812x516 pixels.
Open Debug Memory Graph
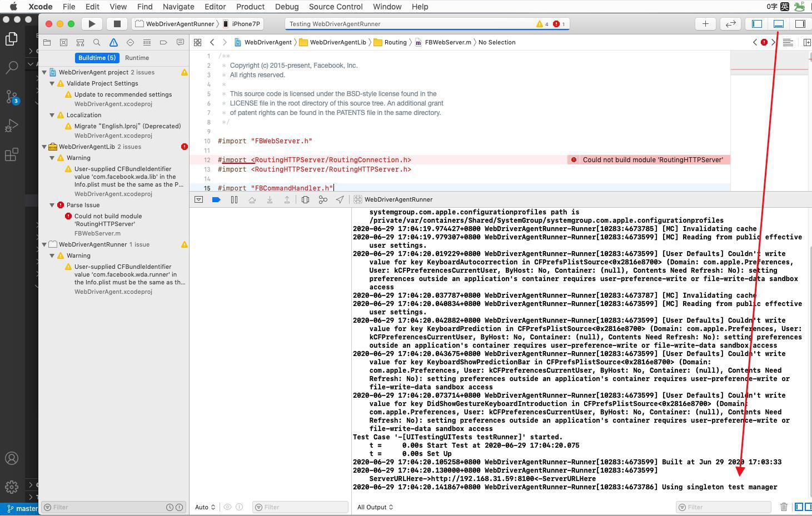tap(323, 199)
